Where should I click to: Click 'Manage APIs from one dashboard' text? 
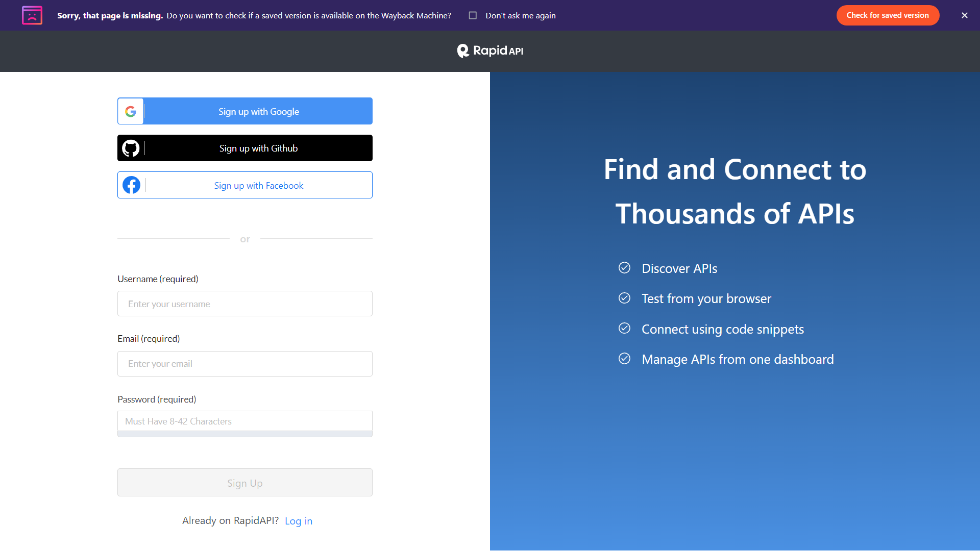[x=738, y=359]
